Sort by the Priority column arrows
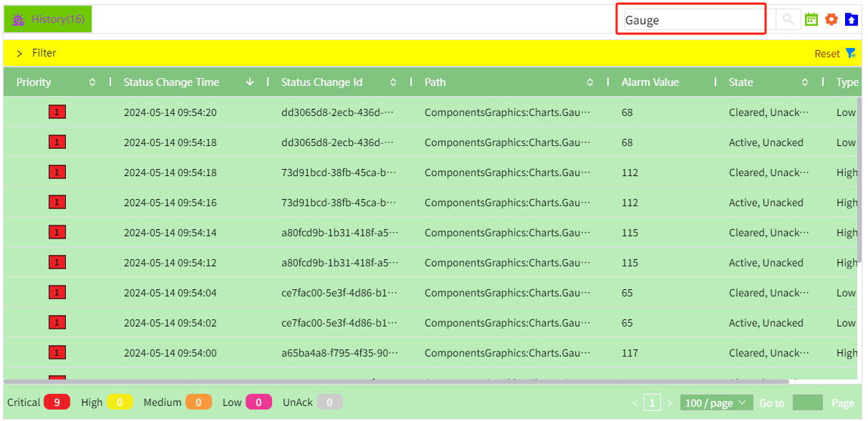This screenshot has width=868, height=421. tap(92, 82)
